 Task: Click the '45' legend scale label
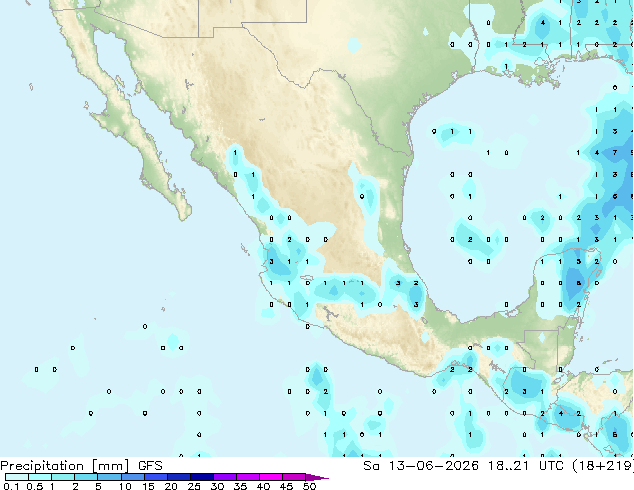[286, 486]
